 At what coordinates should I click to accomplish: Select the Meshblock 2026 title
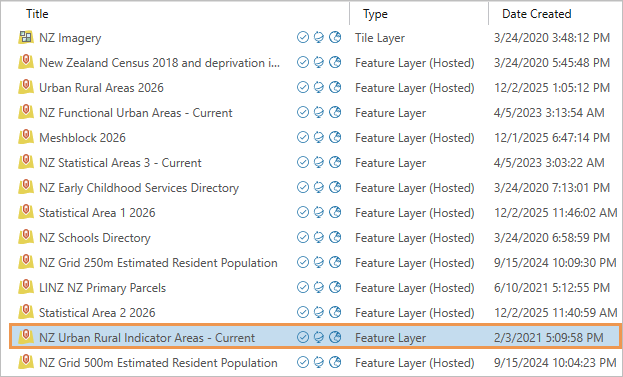click(82, 138)
